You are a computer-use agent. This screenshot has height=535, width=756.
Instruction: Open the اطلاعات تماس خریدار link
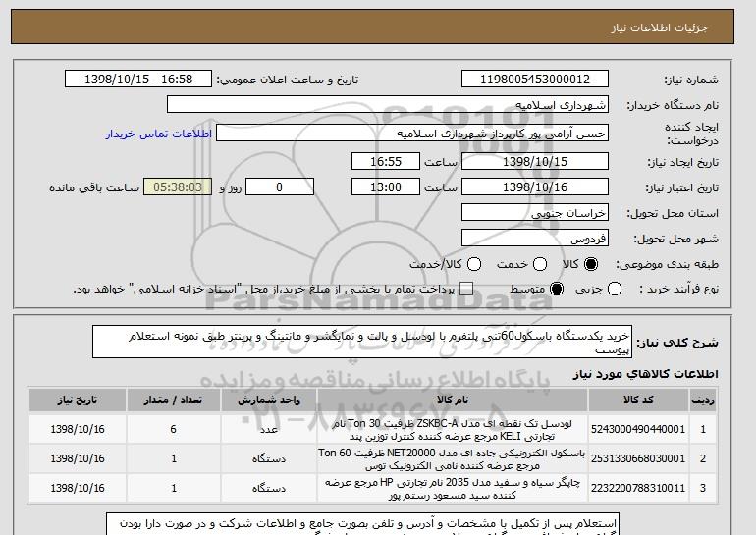point(159,134)
